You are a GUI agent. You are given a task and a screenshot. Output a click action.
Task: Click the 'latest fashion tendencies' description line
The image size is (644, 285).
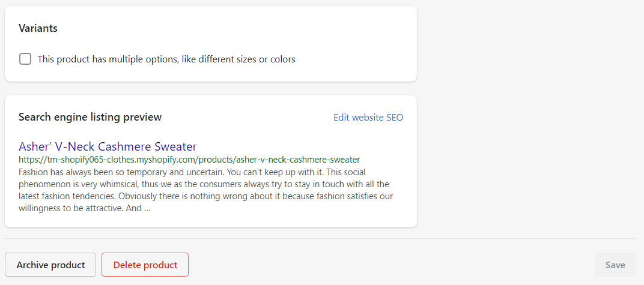(205, 196)
